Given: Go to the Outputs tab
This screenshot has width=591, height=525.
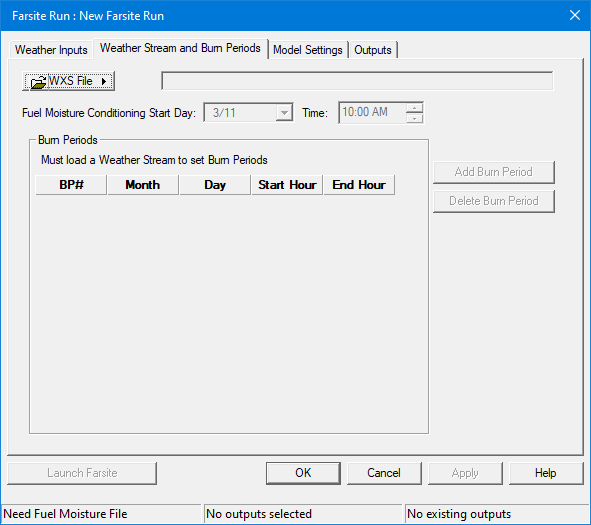Looking at the screenshot, I should (373, 50).
